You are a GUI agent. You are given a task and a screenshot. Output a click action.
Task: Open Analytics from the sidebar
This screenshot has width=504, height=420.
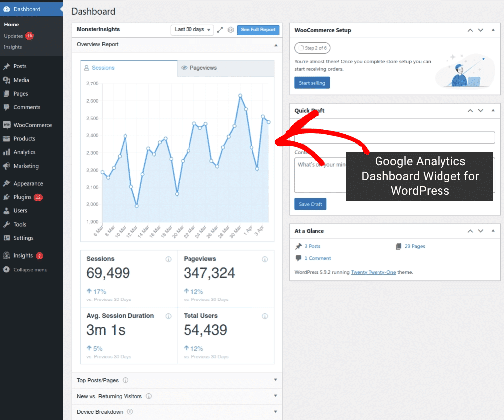8,152
